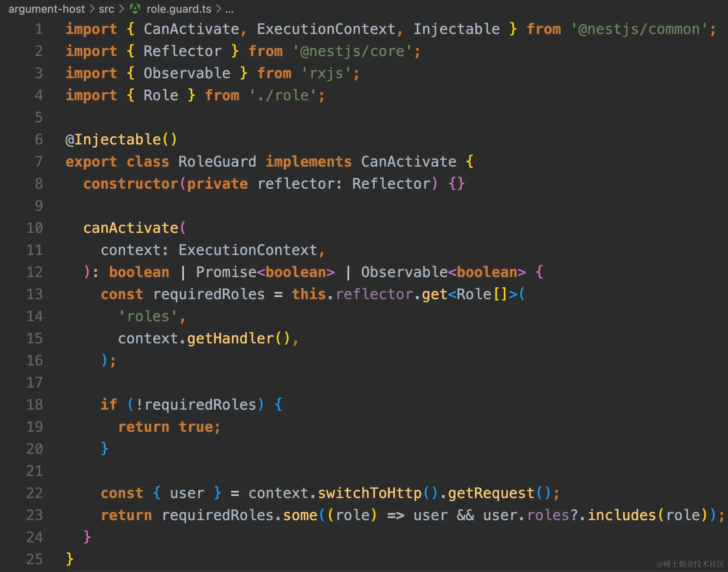Click getHandler method call
Screen dimensions: 728x572
point(230,338)
